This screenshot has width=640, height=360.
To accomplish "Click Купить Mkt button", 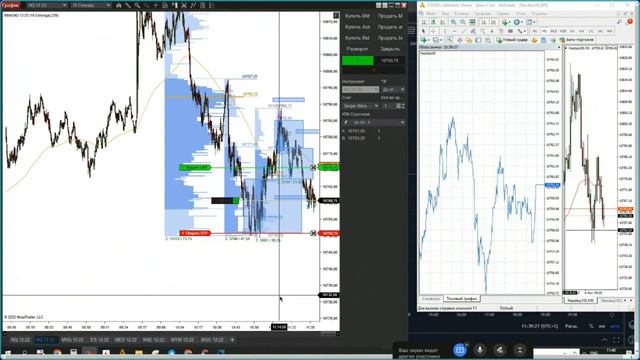I will [x=357, y=16].
